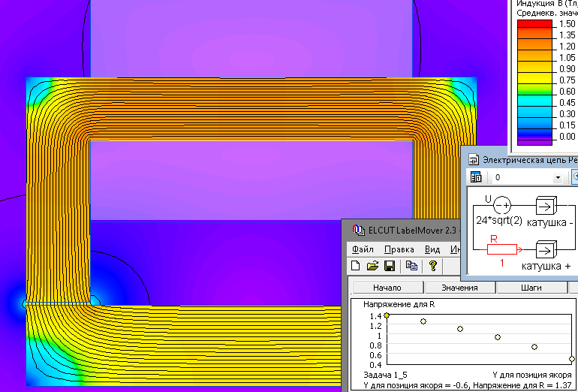Switch to the Начало tab

(386, 288)
